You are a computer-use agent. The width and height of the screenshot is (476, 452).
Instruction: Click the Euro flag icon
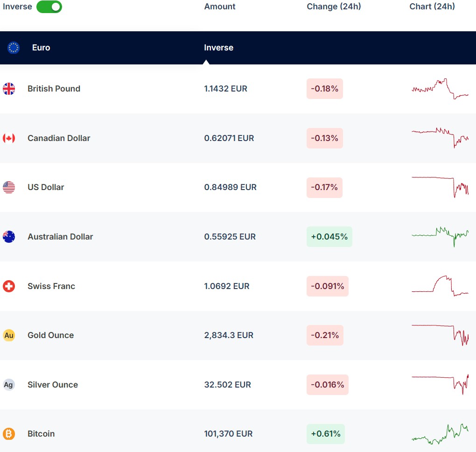14,48
